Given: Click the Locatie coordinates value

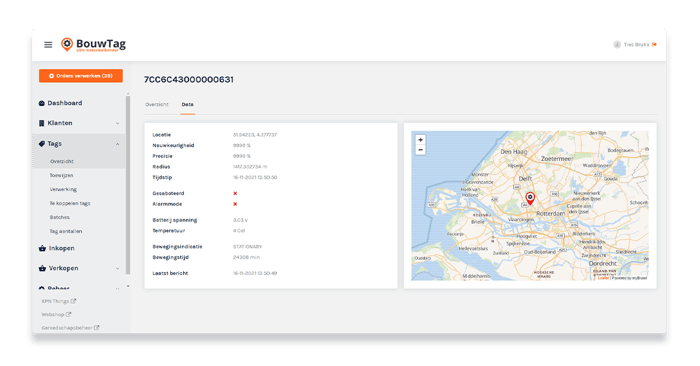Looking at the screenshot, I should [255, 135].
